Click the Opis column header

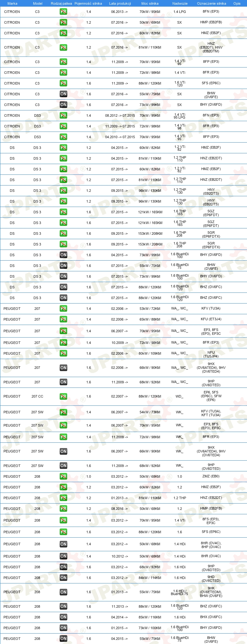pyautogui.click(x=237, y=3)
